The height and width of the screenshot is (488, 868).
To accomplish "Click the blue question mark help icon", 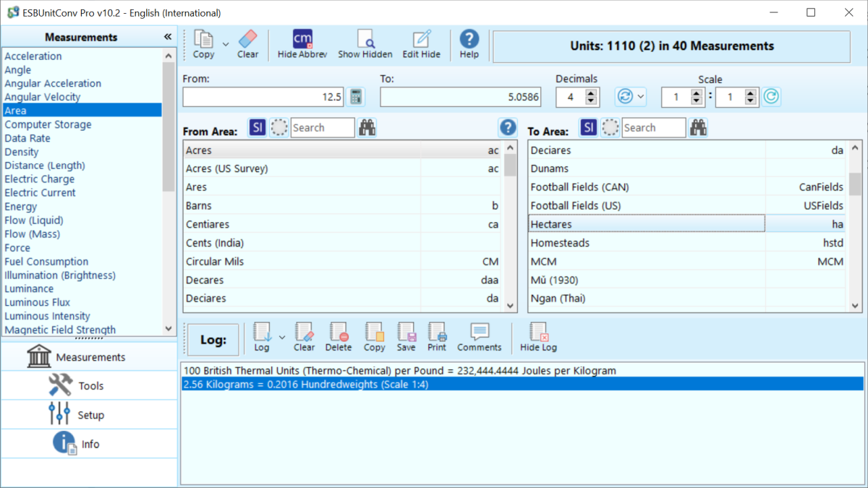I will tap(508, 128).
